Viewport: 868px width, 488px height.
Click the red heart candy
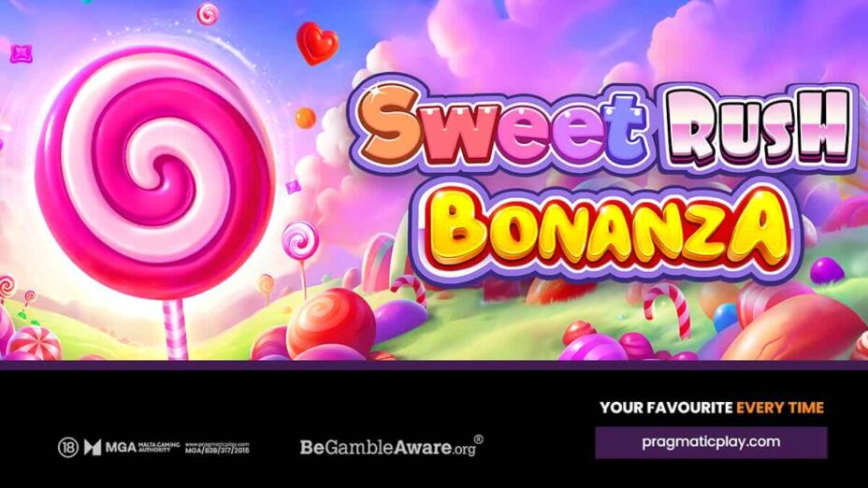click(x=317, y=44)
